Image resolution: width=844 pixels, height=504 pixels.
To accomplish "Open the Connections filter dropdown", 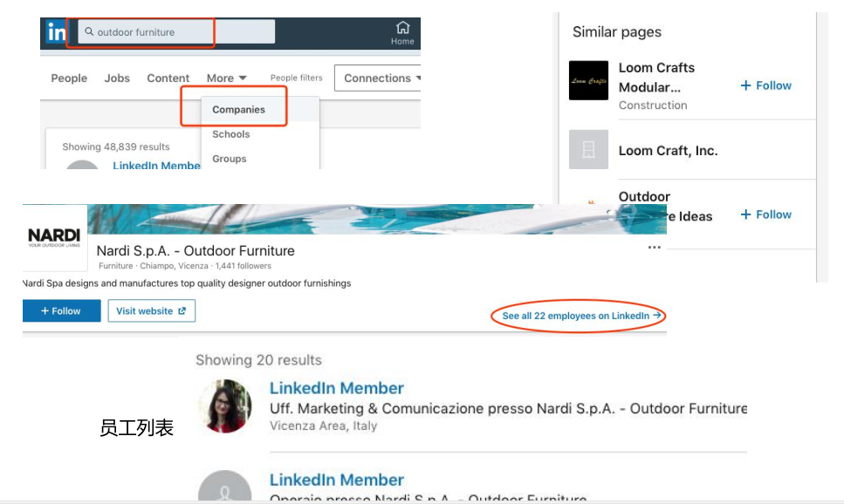I will coord(381,78).
